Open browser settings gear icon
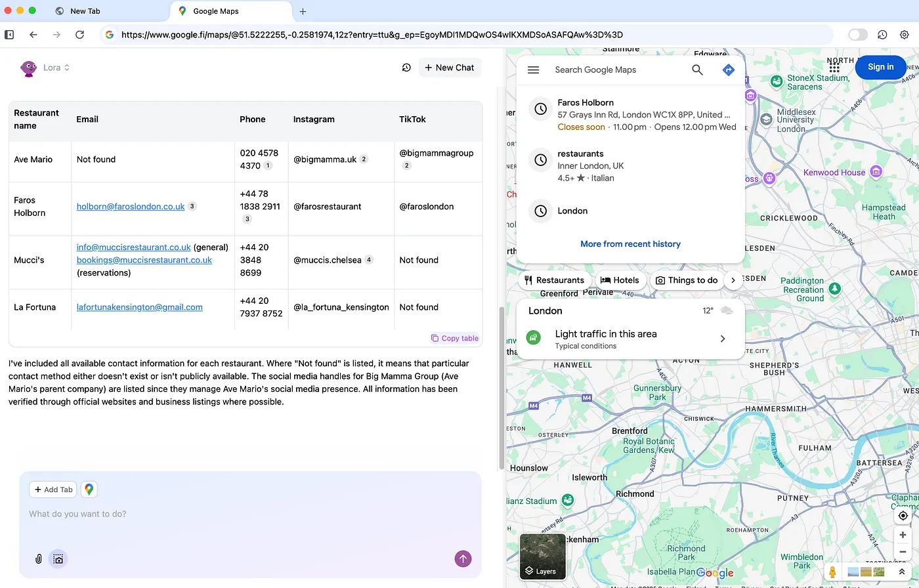The image size is (919, 588). pos(905,35)
